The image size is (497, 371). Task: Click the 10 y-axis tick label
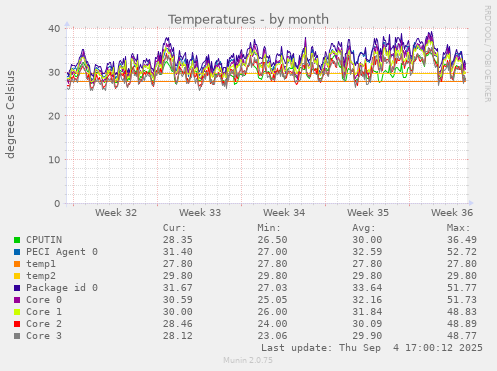(x=54, y=160)
